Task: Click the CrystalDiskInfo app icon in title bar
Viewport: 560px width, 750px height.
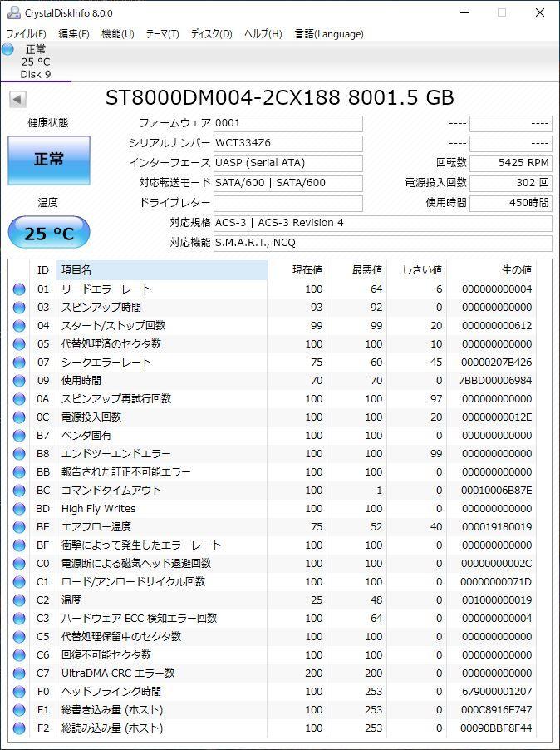Action: tap(14, 13)
